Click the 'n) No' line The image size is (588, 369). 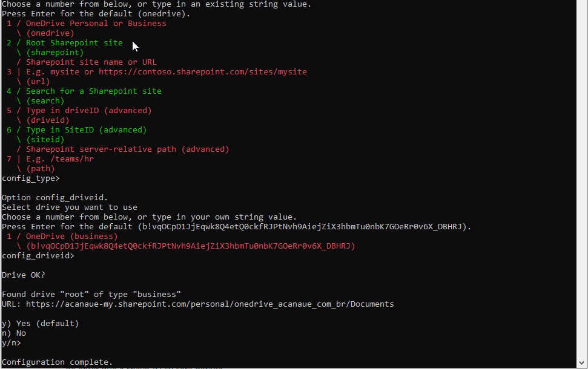(14, 333)
